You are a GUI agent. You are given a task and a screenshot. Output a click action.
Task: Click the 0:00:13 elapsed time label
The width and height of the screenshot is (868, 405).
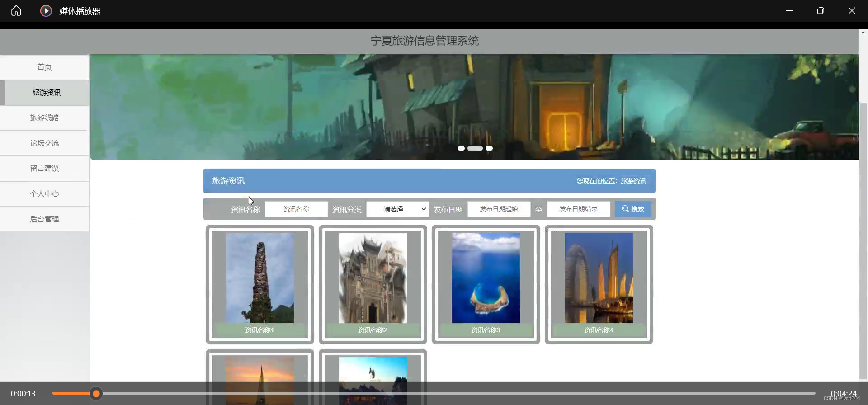click(x=23, y=394)
